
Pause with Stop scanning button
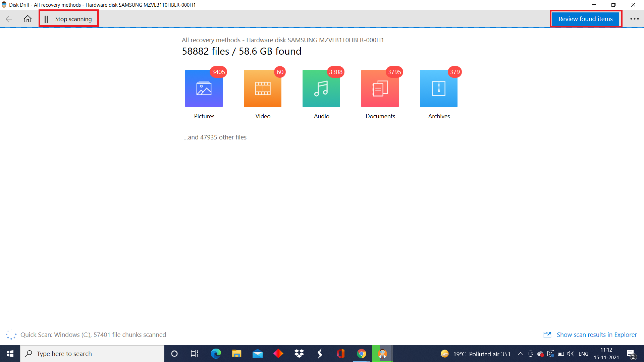69,19
